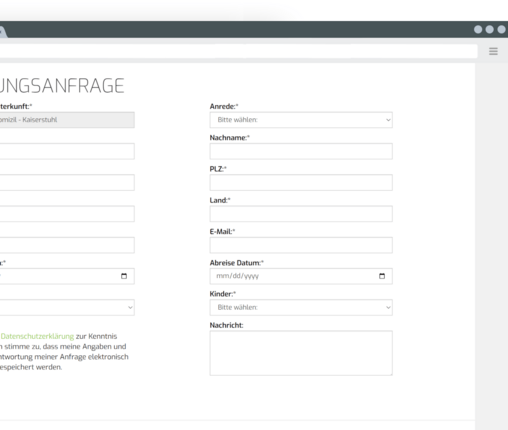Image resolution: width=508 pixels, height=430 pixels.
Task: Click the browser address bar
Action: point(238,51)
